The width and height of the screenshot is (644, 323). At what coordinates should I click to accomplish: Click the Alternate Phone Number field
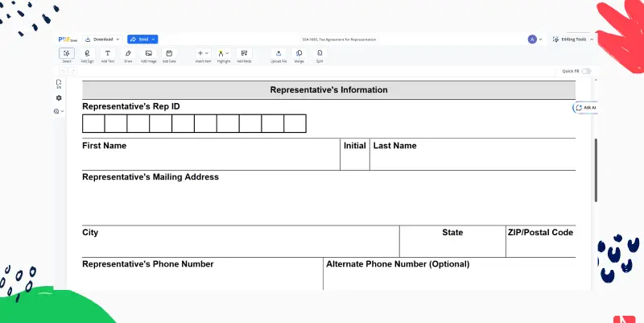pos(450,274)
